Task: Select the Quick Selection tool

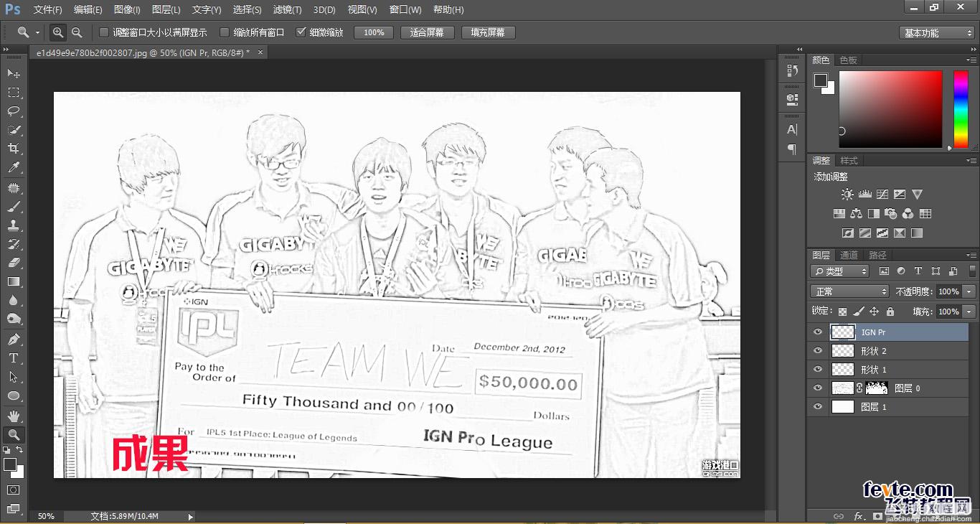Action: pos(13,130)
